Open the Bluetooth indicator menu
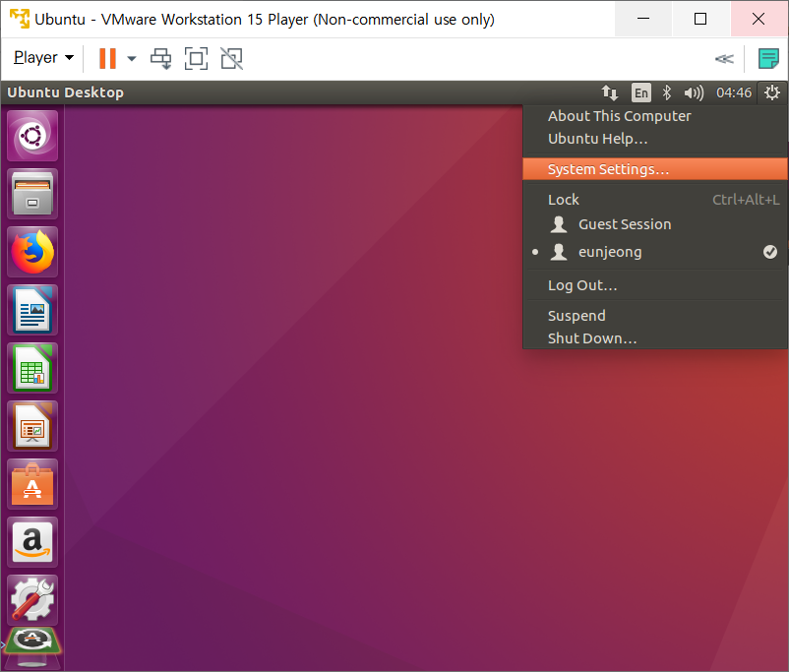 667,92
